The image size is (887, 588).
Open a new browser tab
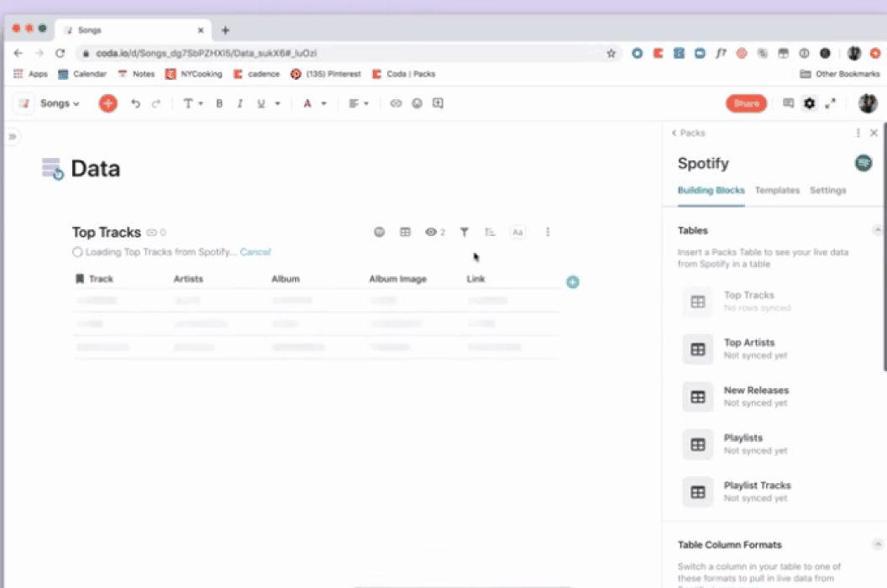point(225,30)
